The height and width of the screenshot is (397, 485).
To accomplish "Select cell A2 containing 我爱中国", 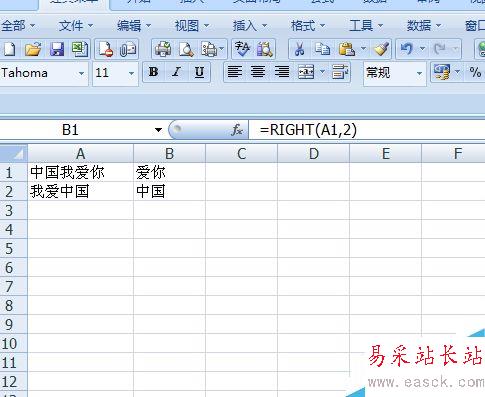I will [x=80, y=191].
